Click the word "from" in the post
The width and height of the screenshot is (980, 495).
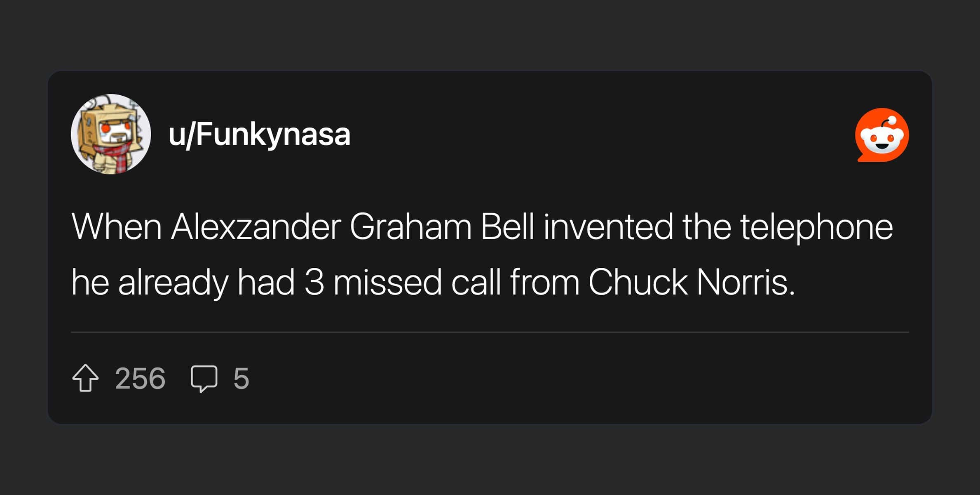[544, 283]
